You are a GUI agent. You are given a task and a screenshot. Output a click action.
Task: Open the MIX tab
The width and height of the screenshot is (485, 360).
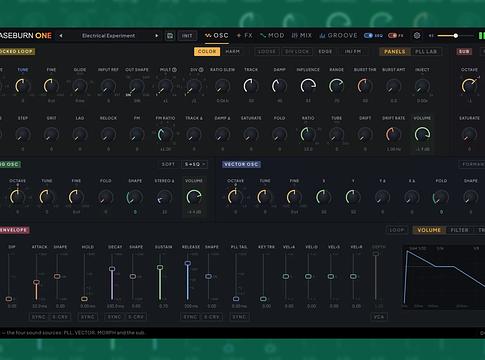point(302,35)
